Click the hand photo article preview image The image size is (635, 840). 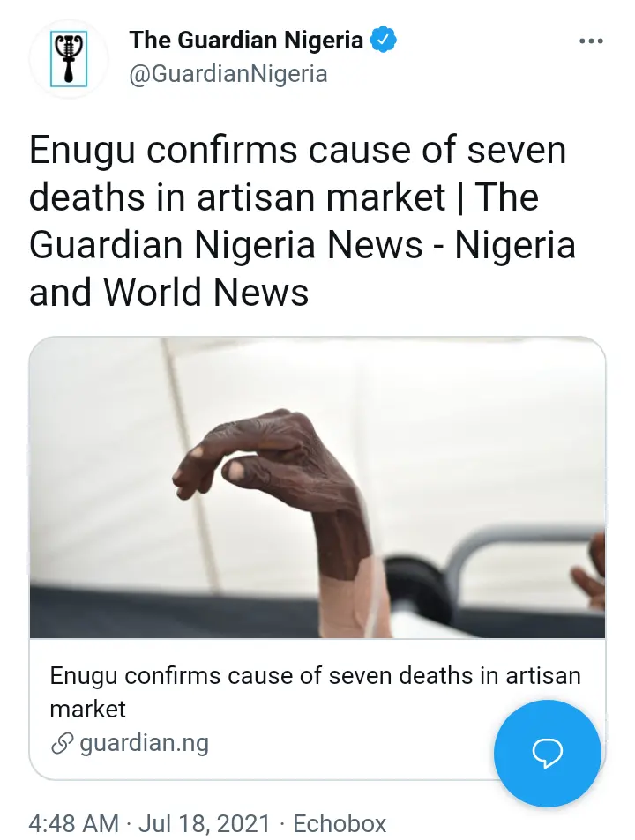click(317, 487)
